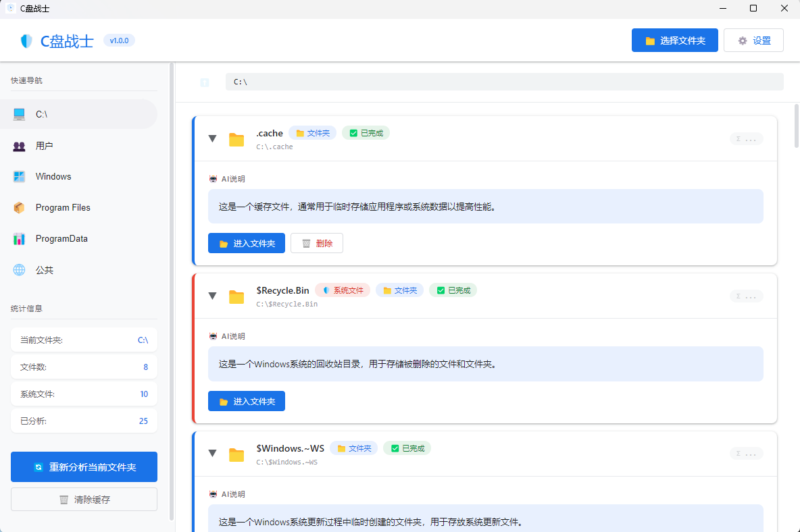
Task: Open ProgramData in quick navigation
Action: coord(78,239)
